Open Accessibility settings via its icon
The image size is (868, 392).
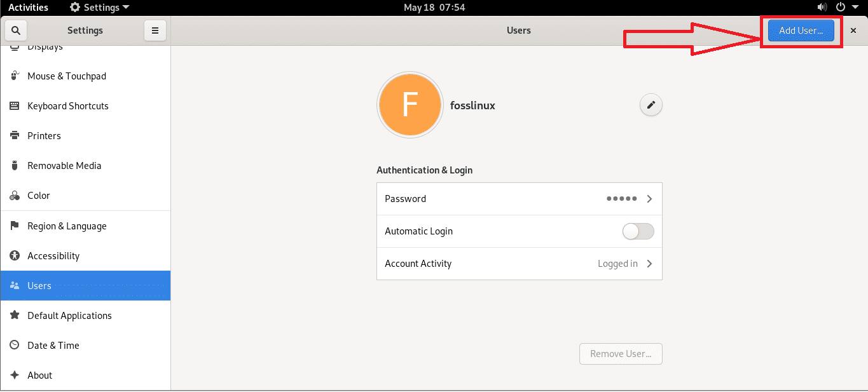pyautogui.click(x=14, y=255)
